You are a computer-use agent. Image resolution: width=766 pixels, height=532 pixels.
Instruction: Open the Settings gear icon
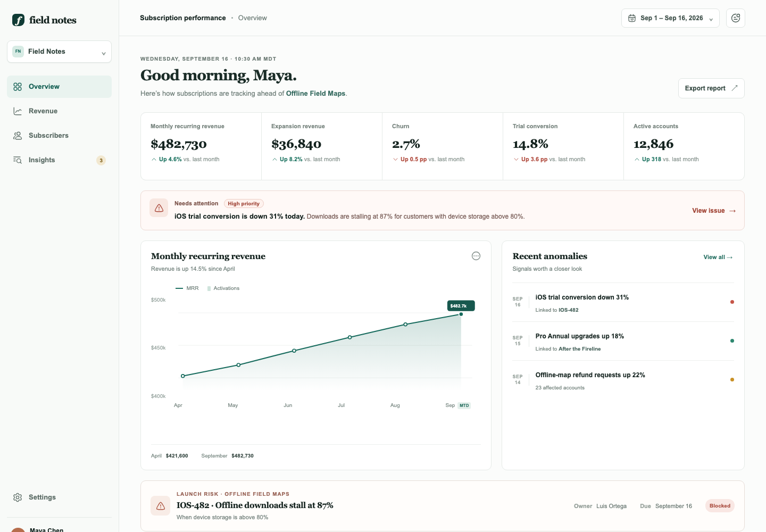(x=18, y=497)
